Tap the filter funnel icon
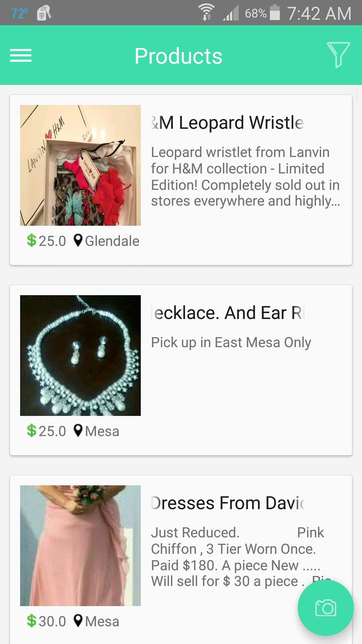The height and width of the screenshot is (644, 362). pos(339,55)
